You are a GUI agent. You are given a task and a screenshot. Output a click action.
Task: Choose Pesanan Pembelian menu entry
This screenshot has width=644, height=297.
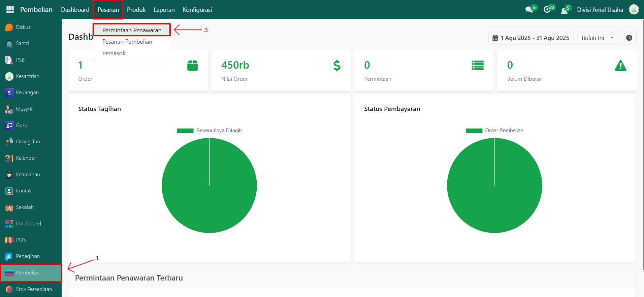[127, 42]
